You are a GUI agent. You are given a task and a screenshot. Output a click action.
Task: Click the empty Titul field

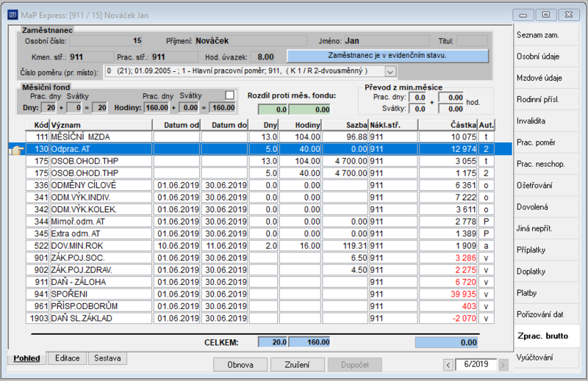coord(472,41)
